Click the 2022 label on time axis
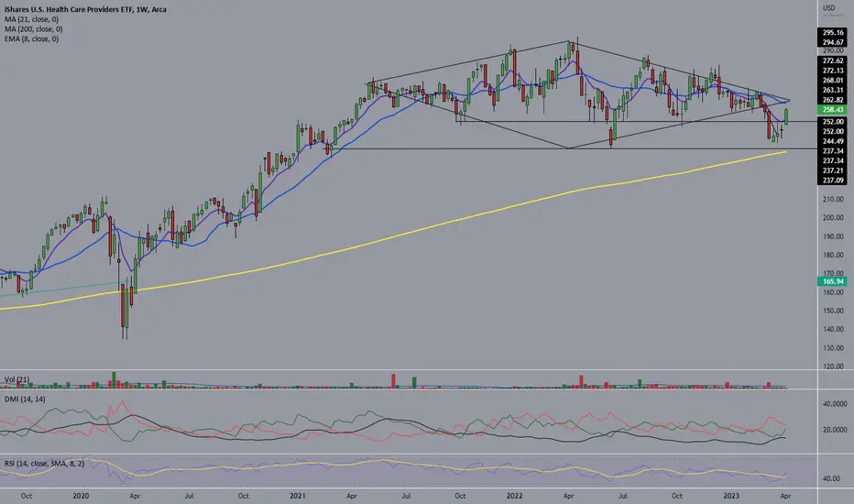 [514, 496]
